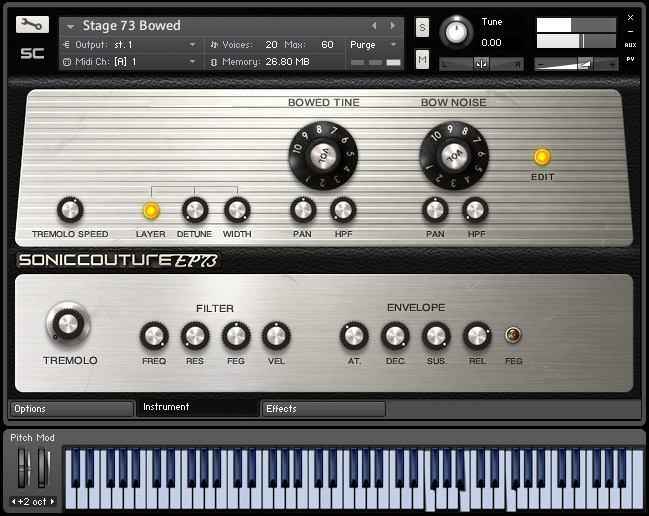Go to the previous preset with the left arrow
649x516 pixels.
tap(374, 26)
